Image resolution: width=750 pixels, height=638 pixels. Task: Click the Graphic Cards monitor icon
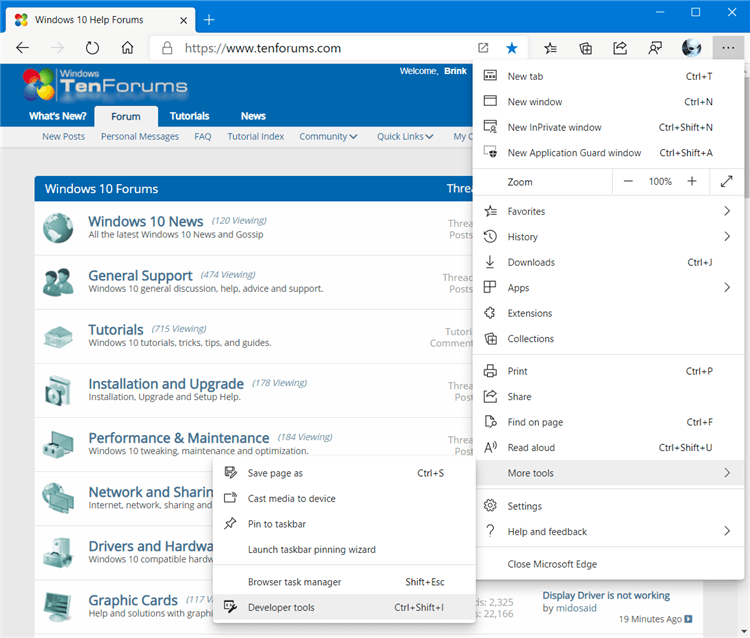coord(58,606)
